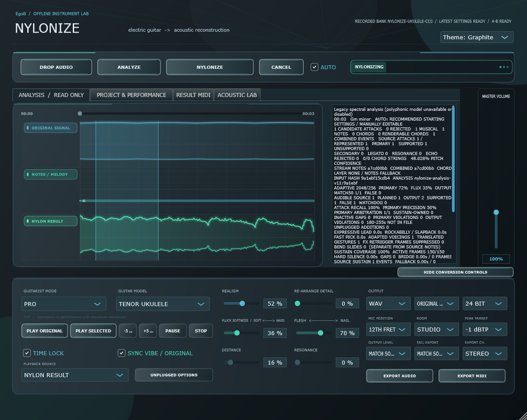Open the ORIGINAL sample rate dropdown
Screen dimensions: 527x420
tap(436, 303)
